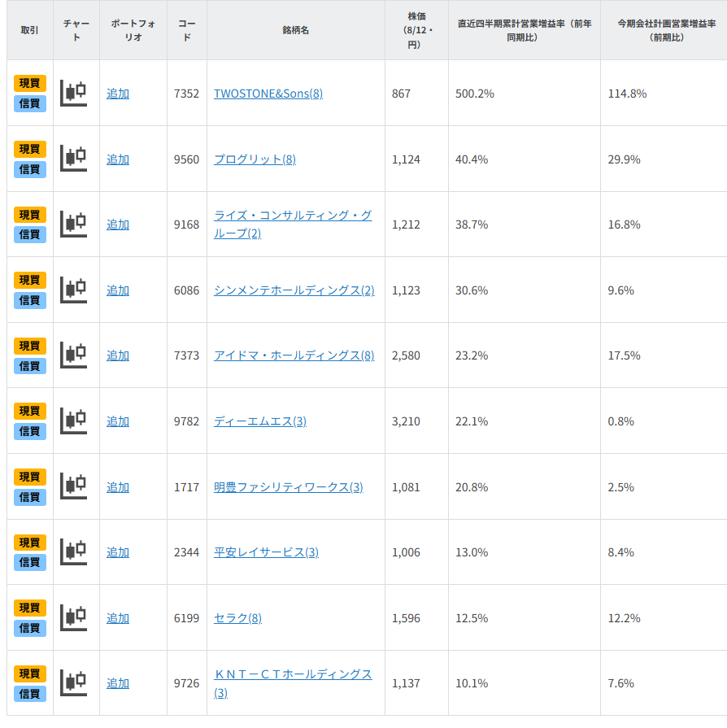
Task: Open chart icon for code 9726 row
Action: click(74, 683)
